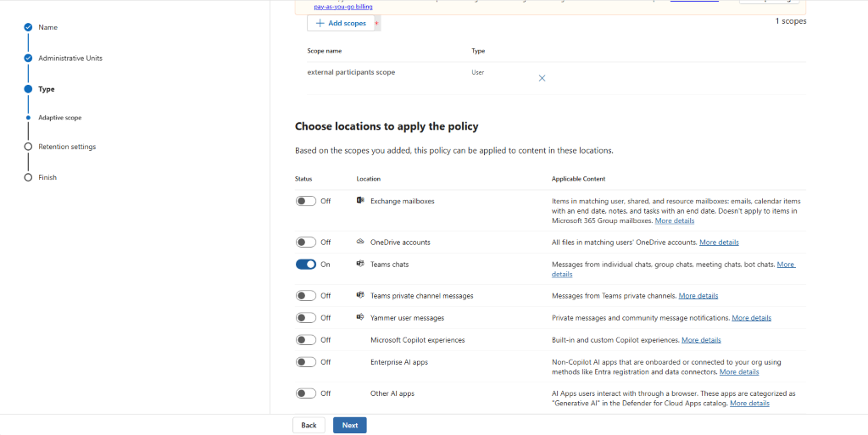Click the Teams chats icon
The width and height of the screenshot is (868, 435).
pyautogui.click(x=359, y=264)
